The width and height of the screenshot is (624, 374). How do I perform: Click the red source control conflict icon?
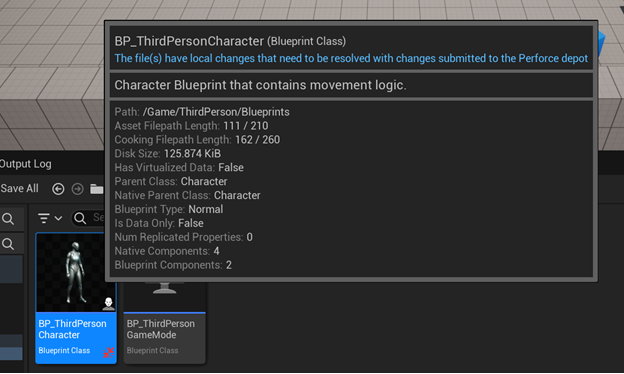pos(108,353)
